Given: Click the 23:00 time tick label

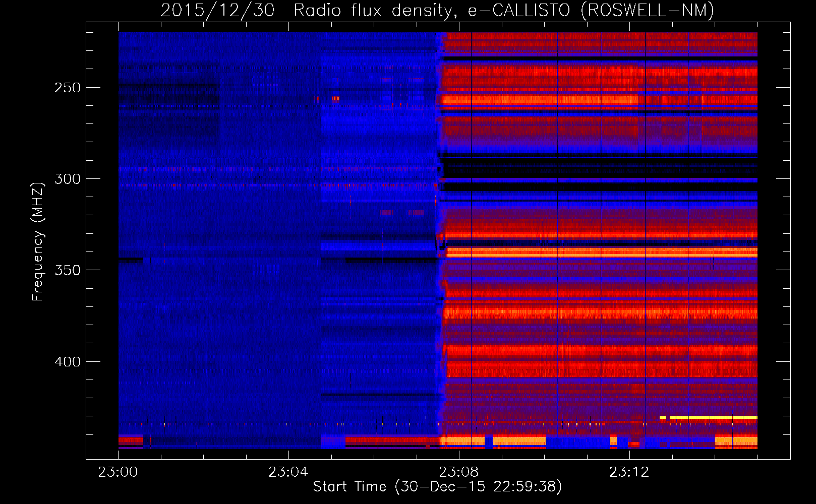Looking at the screenshot, I should point(118,472).
